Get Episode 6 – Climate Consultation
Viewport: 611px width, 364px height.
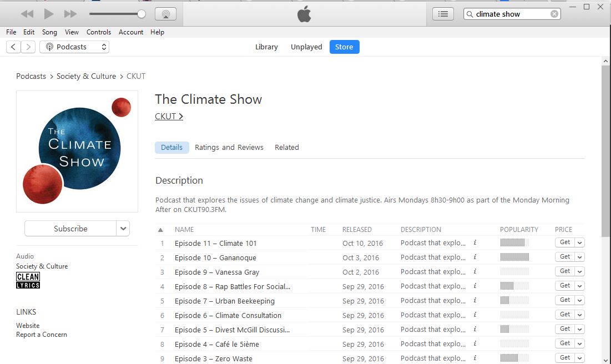point(564,315)
